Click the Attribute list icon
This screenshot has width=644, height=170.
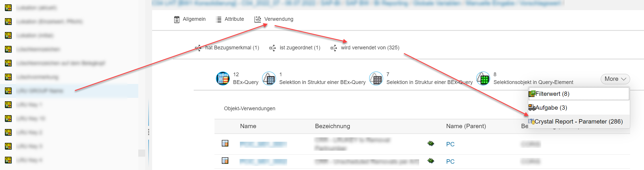(219, 19)
